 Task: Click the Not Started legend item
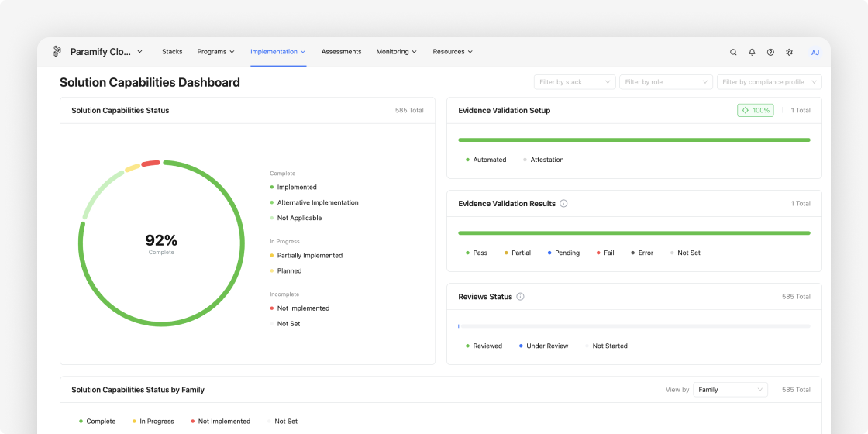pos(606,346)
